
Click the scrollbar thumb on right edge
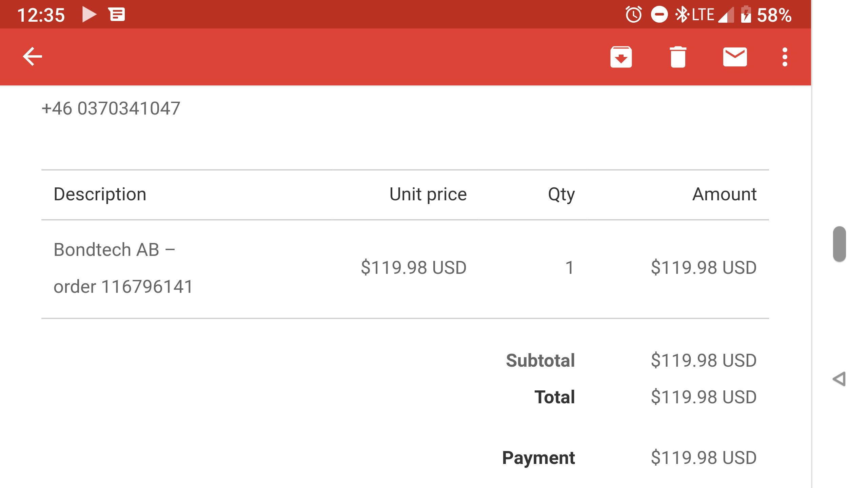[839, 244]
